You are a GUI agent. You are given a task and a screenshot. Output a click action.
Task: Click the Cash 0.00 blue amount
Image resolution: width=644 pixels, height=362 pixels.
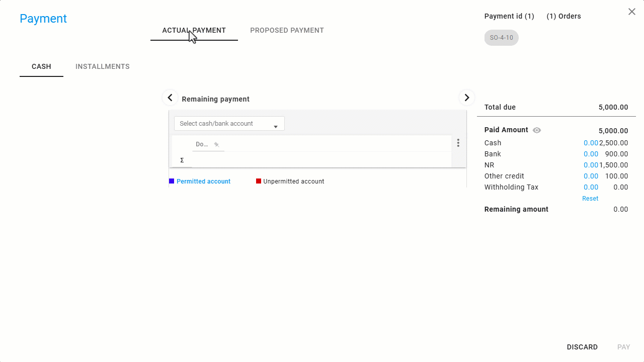591,143
